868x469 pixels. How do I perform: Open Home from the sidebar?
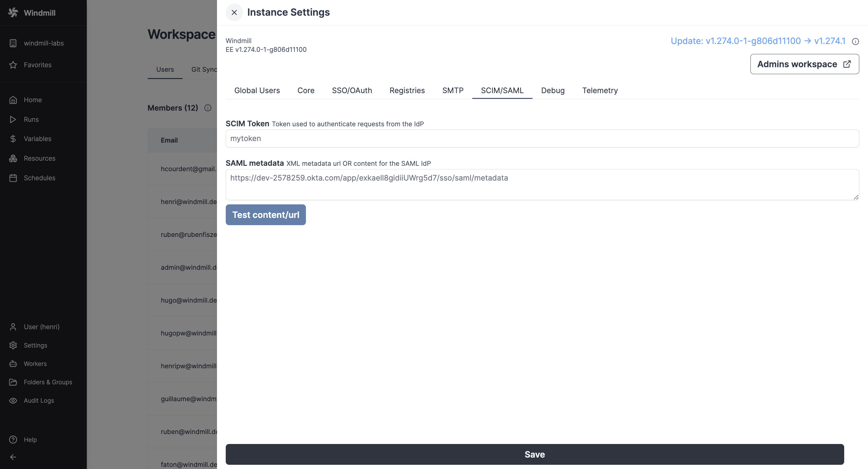(33, 100)
